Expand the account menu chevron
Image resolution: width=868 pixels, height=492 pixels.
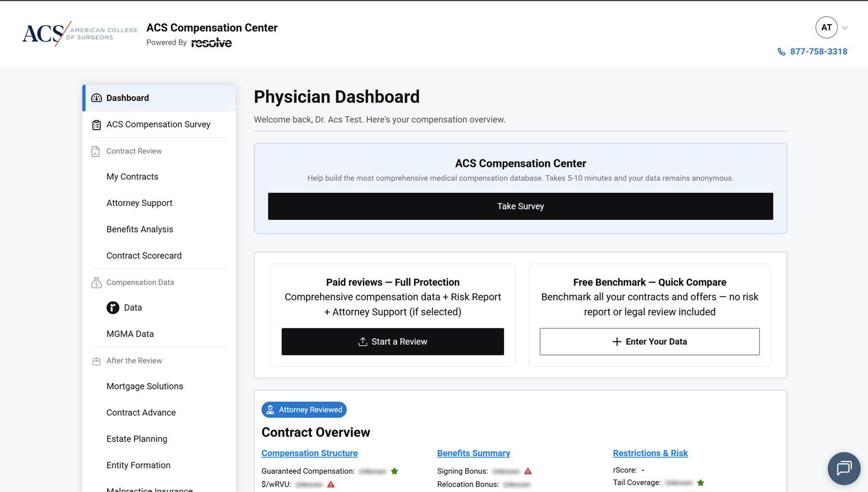(844, 28)
